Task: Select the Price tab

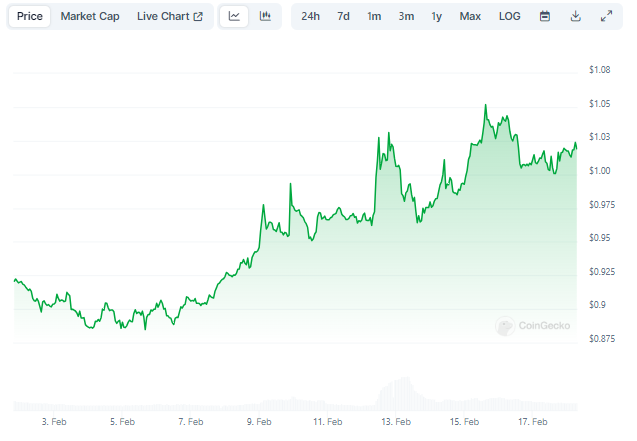Action: 30,16
